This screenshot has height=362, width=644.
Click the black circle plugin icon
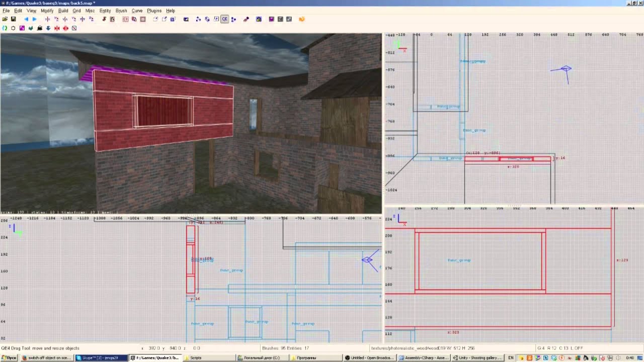pyautogui.click(x=13, y=28)
